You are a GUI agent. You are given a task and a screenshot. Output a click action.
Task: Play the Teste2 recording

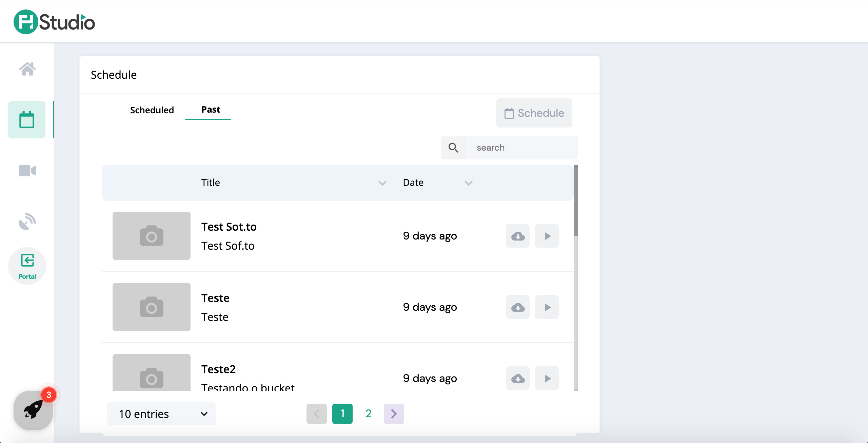[547, 378]
